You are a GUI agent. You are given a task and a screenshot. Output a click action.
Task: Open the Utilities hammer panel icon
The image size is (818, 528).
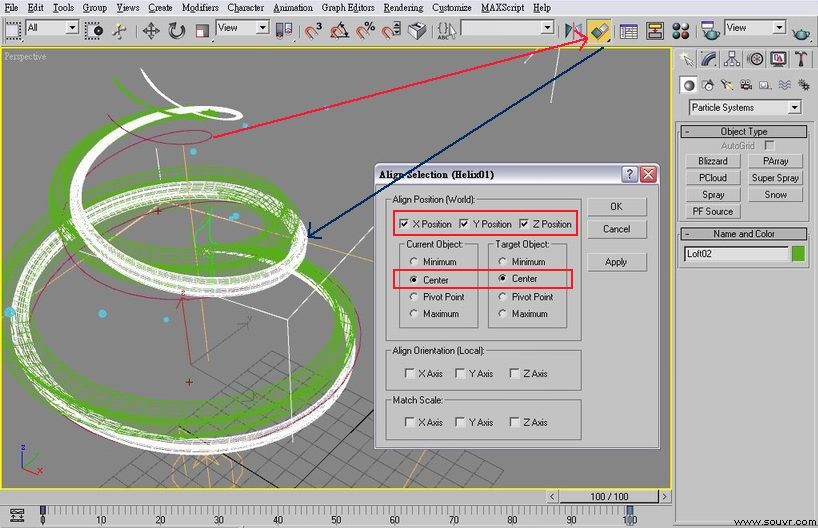tap(801, 59)
